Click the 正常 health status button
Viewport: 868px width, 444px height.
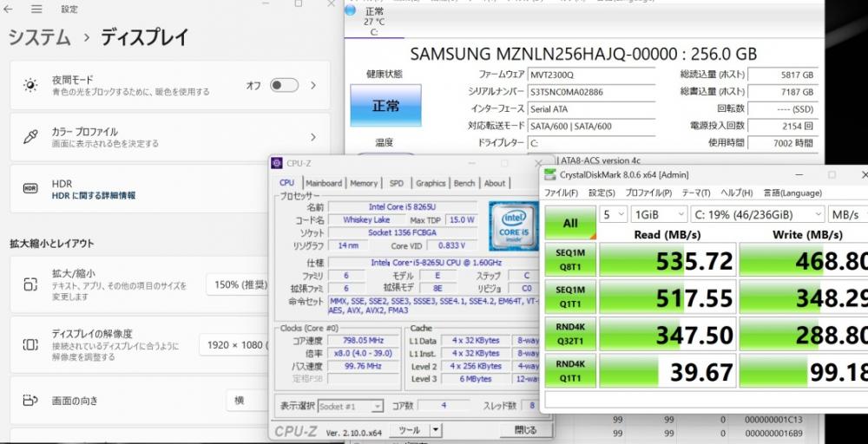pos(386,105)
